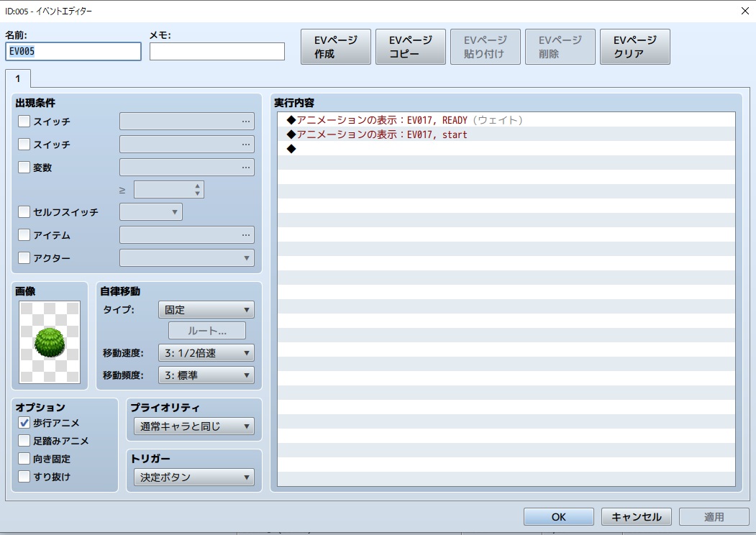Open トリガー dropdown showing 決定ボタン

[x=193, y=477]
